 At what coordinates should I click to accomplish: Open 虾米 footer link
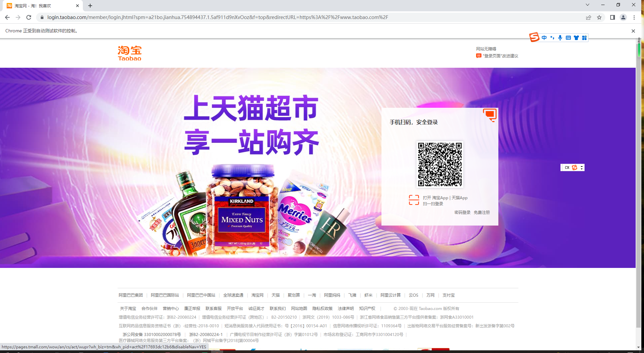tap(368, 295)
